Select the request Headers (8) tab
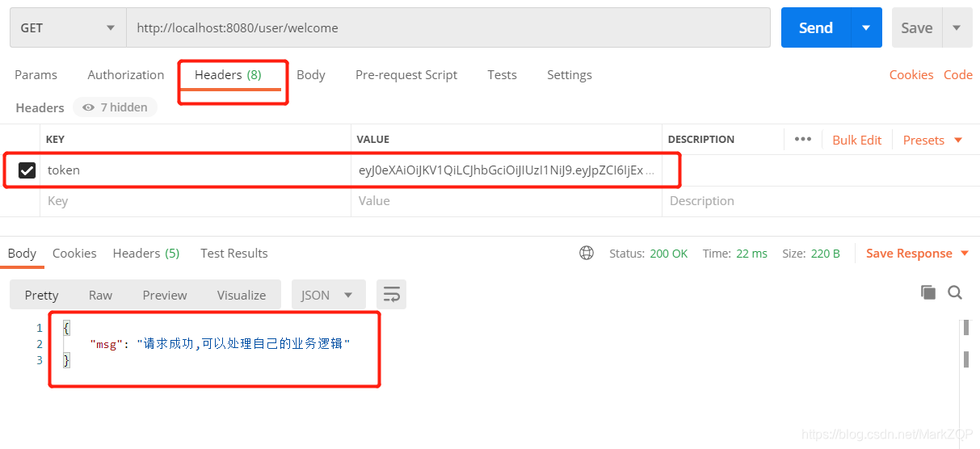 click(228, 74)
